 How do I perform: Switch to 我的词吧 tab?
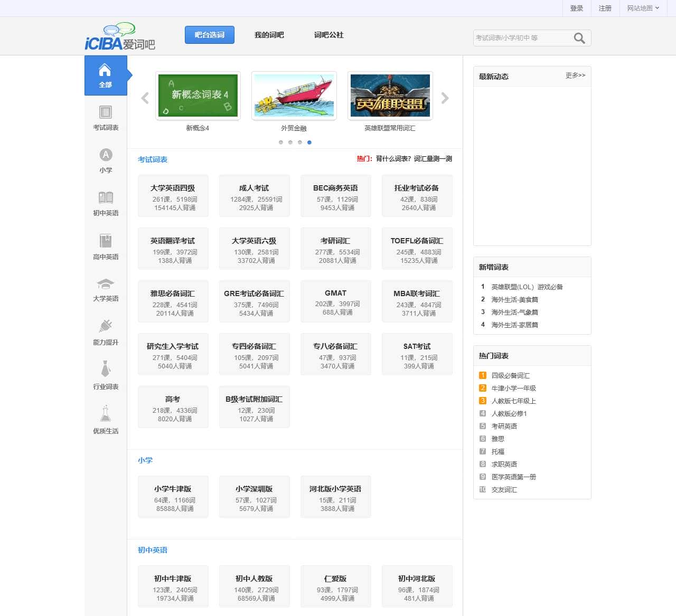269,35
